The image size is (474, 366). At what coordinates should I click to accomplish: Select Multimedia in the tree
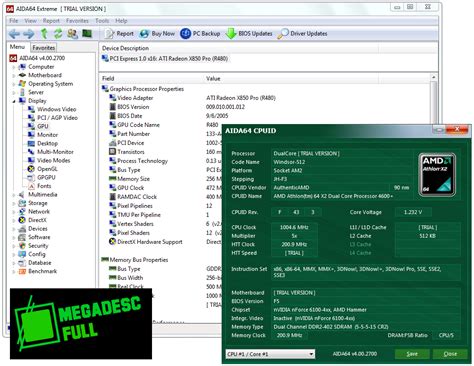(x=38, y=194)
